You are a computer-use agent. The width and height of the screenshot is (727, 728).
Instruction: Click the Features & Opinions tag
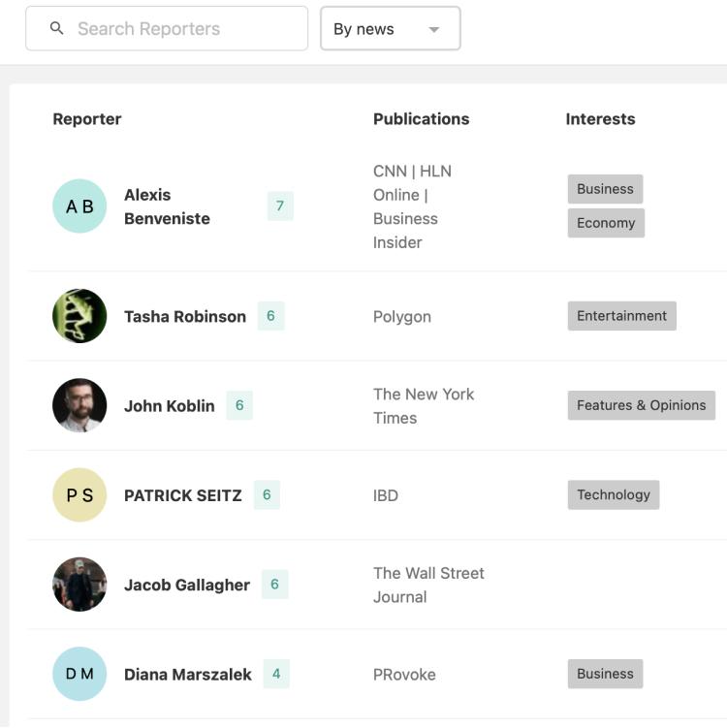(641, 405)
